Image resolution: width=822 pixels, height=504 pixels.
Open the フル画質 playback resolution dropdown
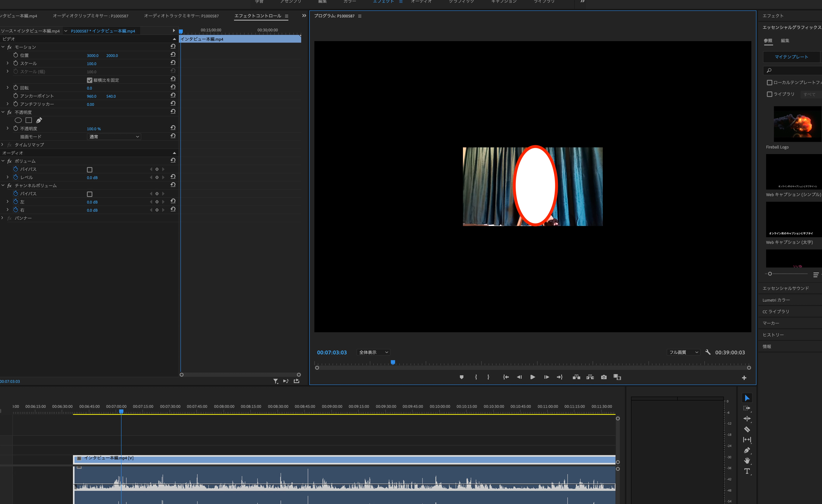[x=683, y=352]
